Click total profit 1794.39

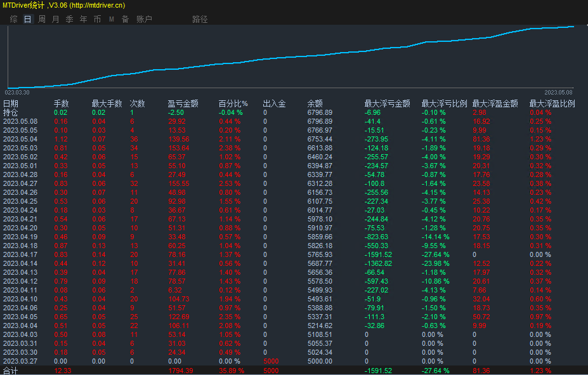click(x=180, y=371)
